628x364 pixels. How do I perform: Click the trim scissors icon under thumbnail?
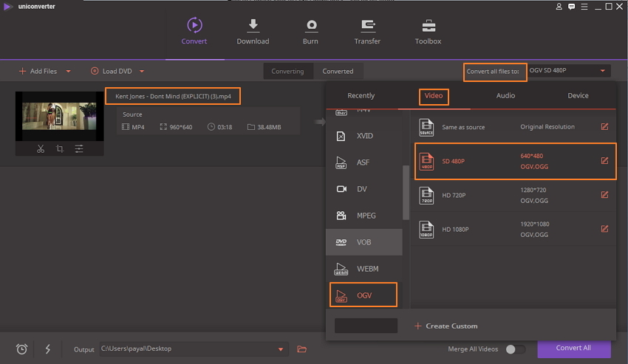[x=41, y=149]
